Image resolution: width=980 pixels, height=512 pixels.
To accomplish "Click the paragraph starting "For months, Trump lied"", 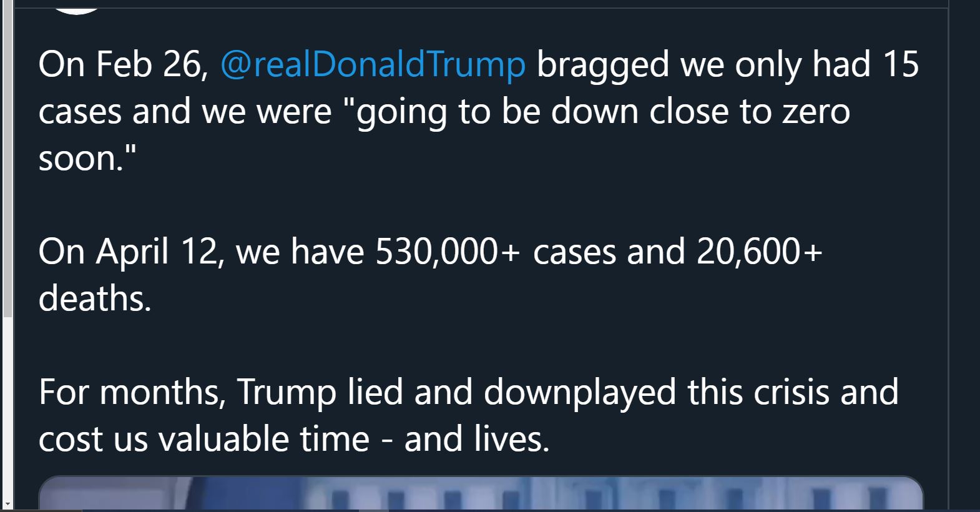I will click(x=468, y=415).
